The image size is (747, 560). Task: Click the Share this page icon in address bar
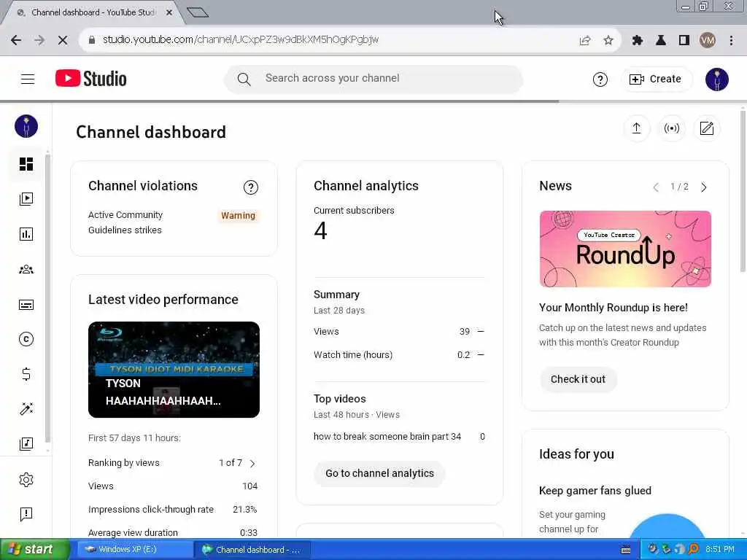point(585,40)
